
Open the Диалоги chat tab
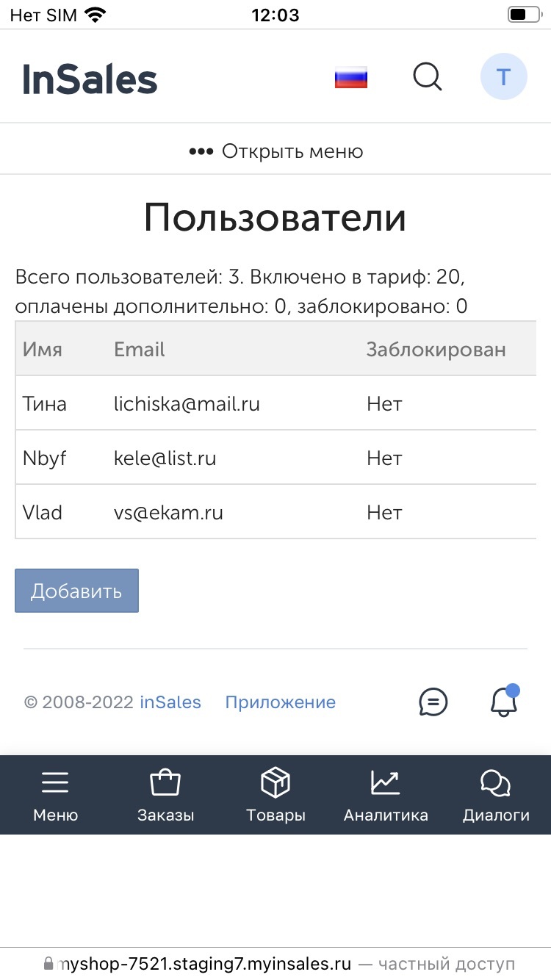click(x=496, y=795)
